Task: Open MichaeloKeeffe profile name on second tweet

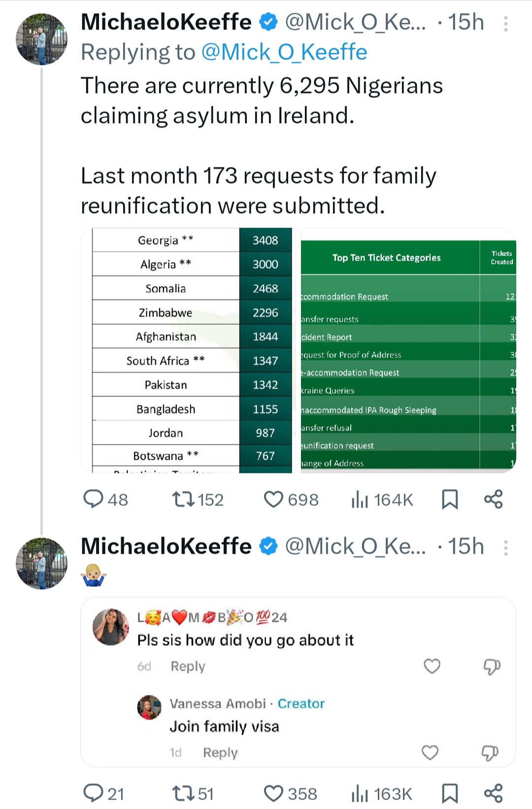Action: 166,546
